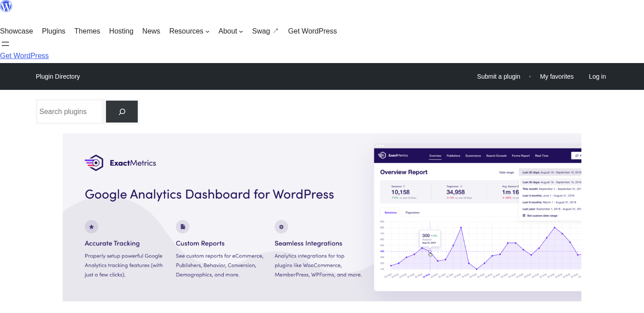This screenshot has height=313, width=644.
Task: Click the Log in link
Action: pyautogui.click(x=597, y=76)
